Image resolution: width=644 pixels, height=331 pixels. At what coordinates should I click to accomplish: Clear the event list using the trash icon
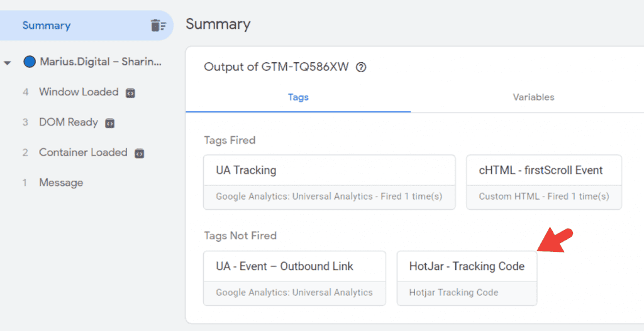click(158, 26)
